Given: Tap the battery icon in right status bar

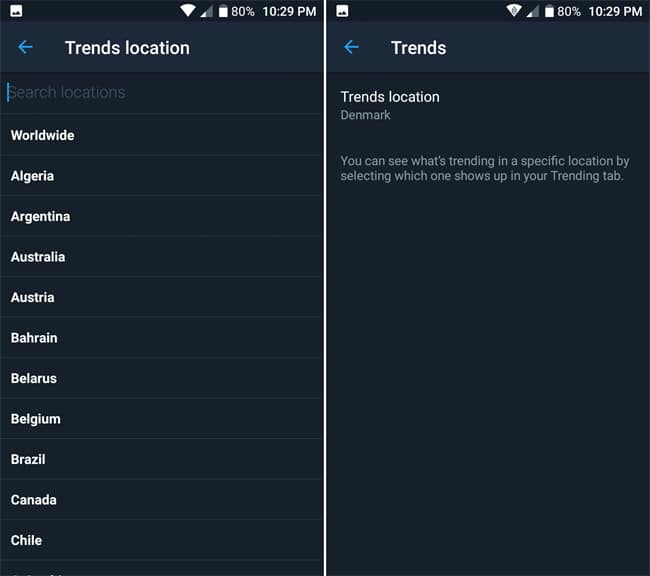Looking at the screenshot, I should coord(548,11).
